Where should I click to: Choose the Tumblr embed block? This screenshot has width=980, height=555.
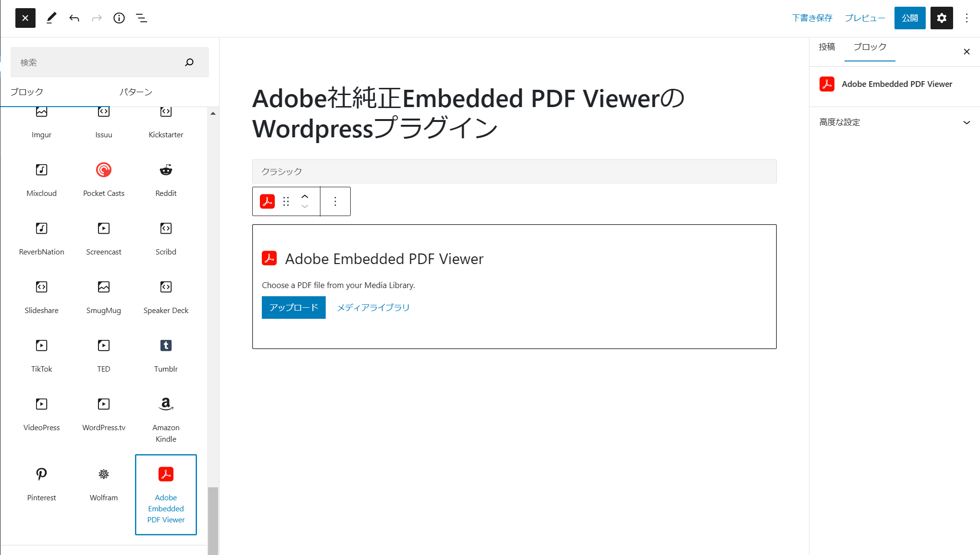point(166,355)
